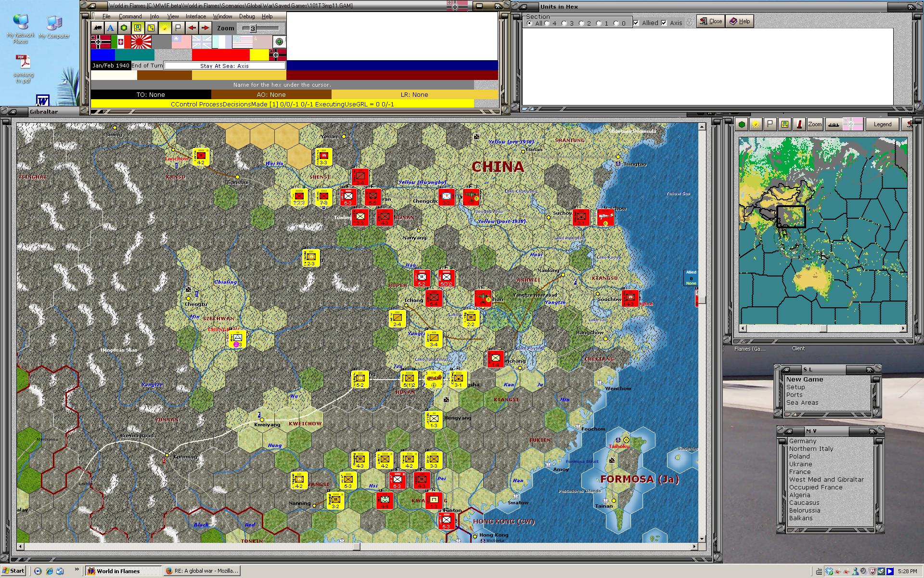The height and width of the screenshot is (578, 924).
Task: Select the Japanese rising sun flag
Action: [141, 42]
